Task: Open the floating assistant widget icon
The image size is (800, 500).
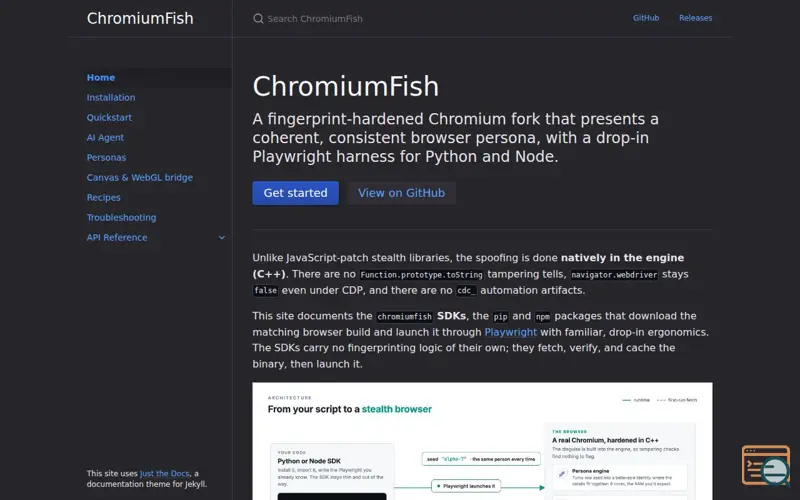Action: pos(766,465)
